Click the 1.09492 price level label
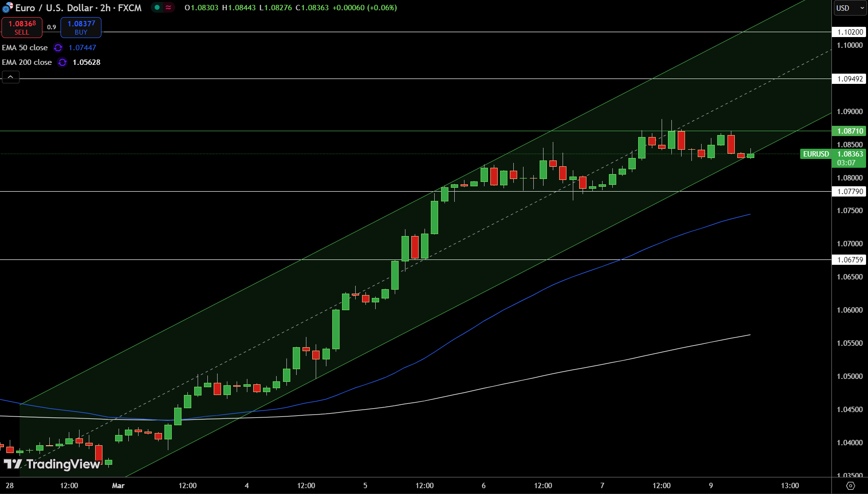868x494 pixels. [x=849, y=79]
